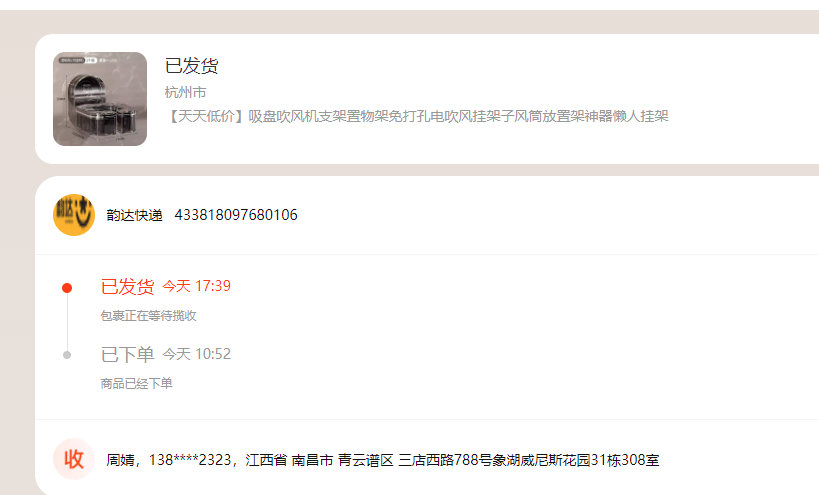
Task: Click the vertical line connecting timeline dots
Action: point(67,322)
